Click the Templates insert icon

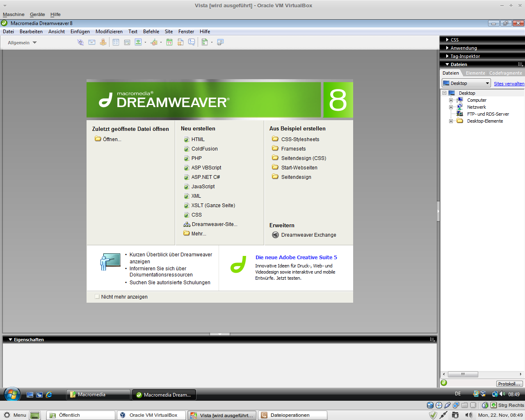pos(205,42)
